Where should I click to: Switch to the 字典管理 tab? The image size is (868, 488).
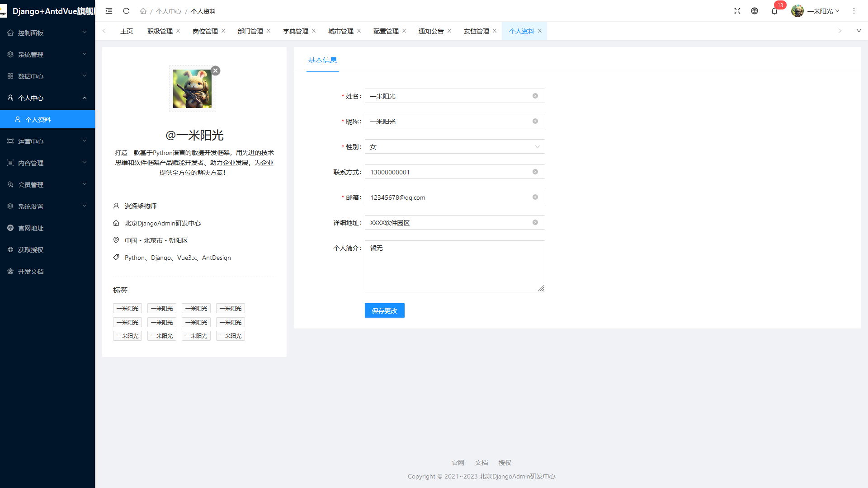[295, 31]
